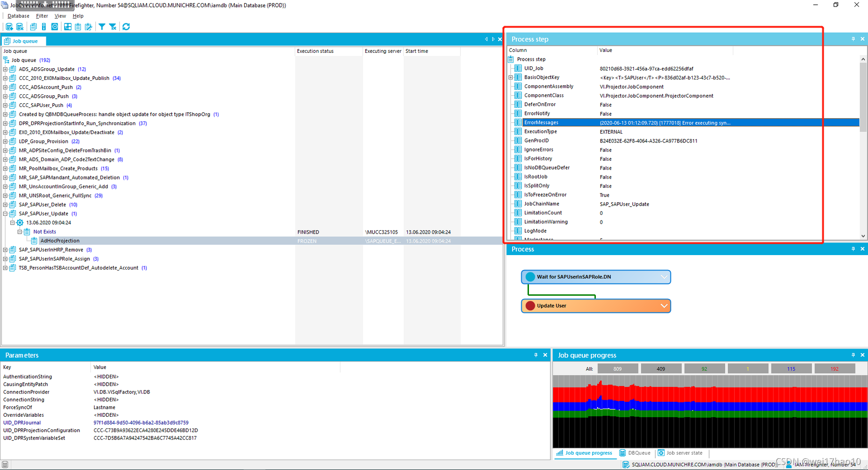The image size is (868, 470).
Task: Click the right tab-scroll arrow in Job queue header
Action: point(493,39)
